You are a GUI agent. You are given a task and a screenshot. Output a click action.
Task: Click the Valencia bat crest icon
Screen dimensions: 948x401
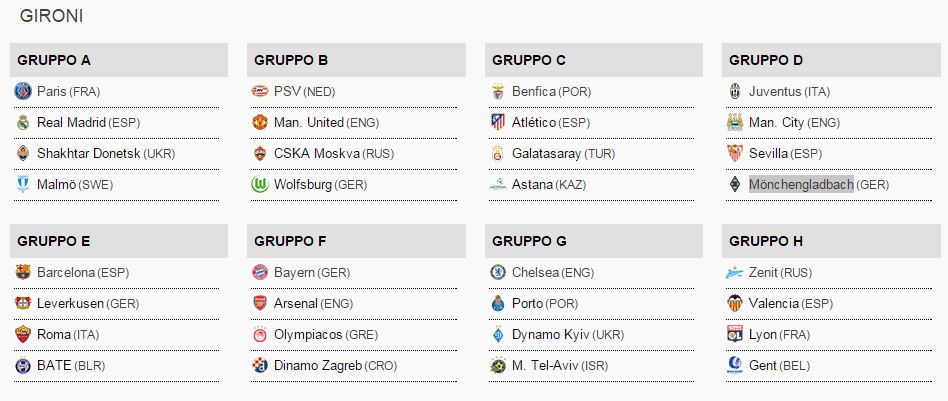click(735, 304)
